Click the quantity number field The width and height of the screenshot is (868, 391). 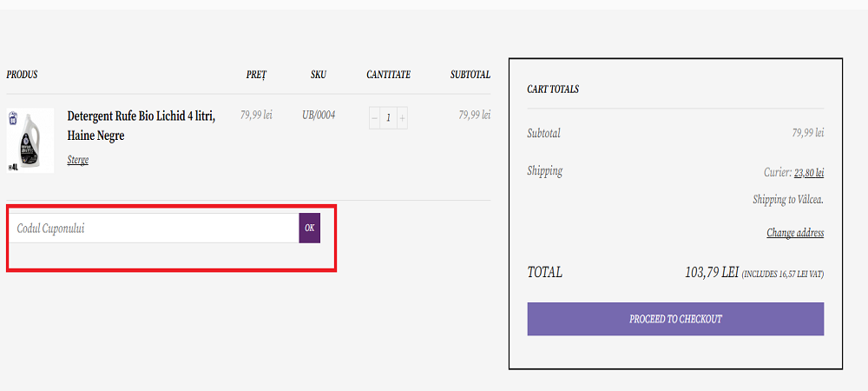388,117
